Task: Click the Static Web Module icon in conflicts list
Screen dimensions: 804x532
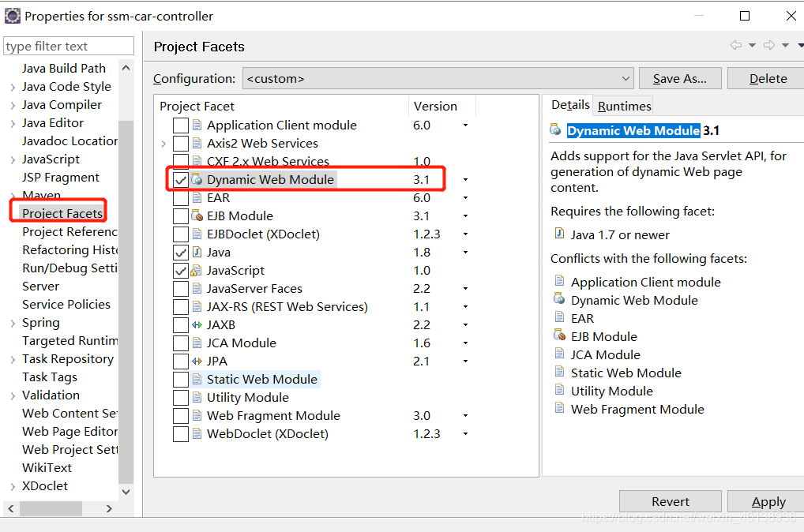Action: pyautogui.click(x=561, y=373)
